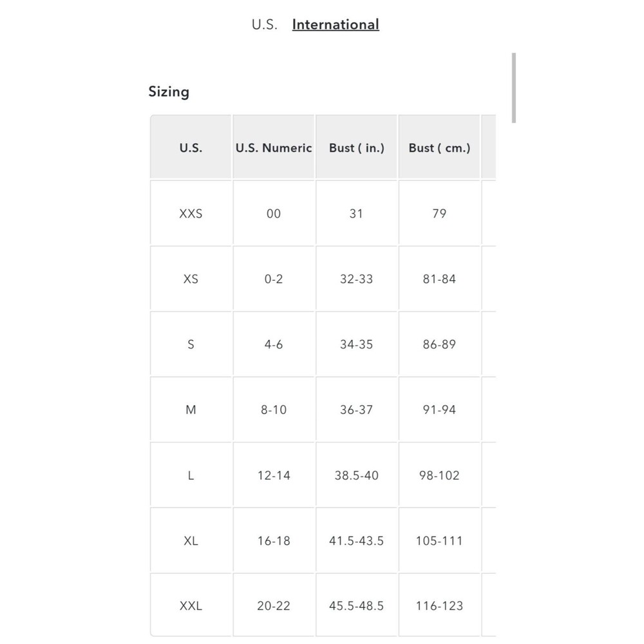Select the XXL size row label
This screenshot has width=644, height=644.
(x=191, y=605)
